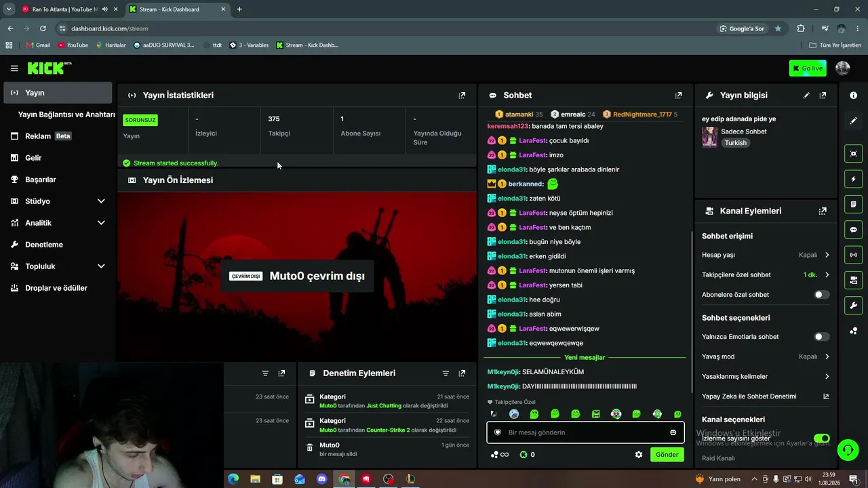Toggle the document widget in right sidebar
868x488 pixels.
point(853,204)
